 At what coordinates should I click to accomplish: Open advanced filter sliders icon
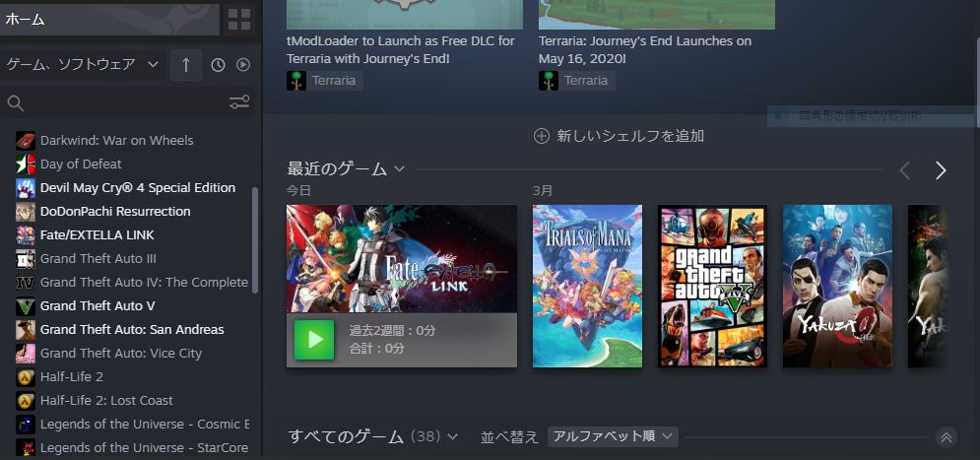(x=239, y=102)
